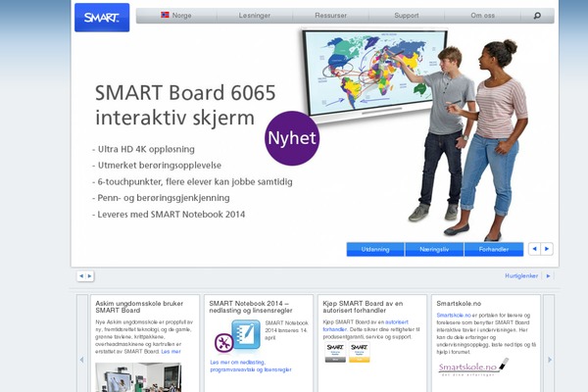Open Les mer om nedlasting link
The image size is (588, 392).
[251, 366]
